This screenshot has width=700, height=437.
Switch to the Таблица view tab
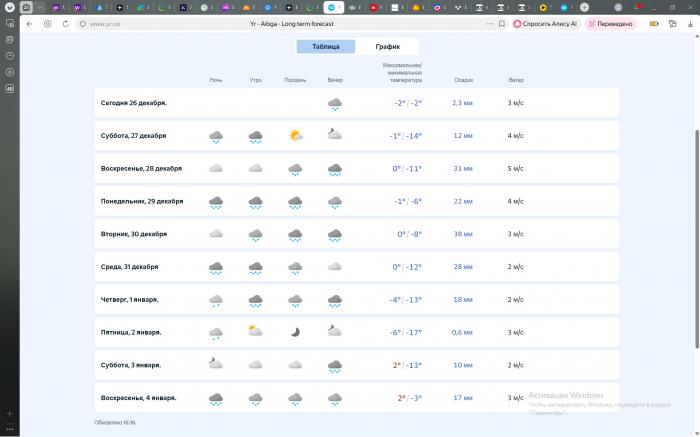coord(325,46)
